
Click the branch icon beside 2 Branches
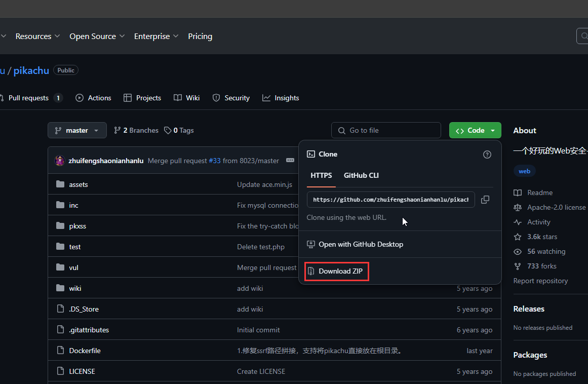coord(117,130)
